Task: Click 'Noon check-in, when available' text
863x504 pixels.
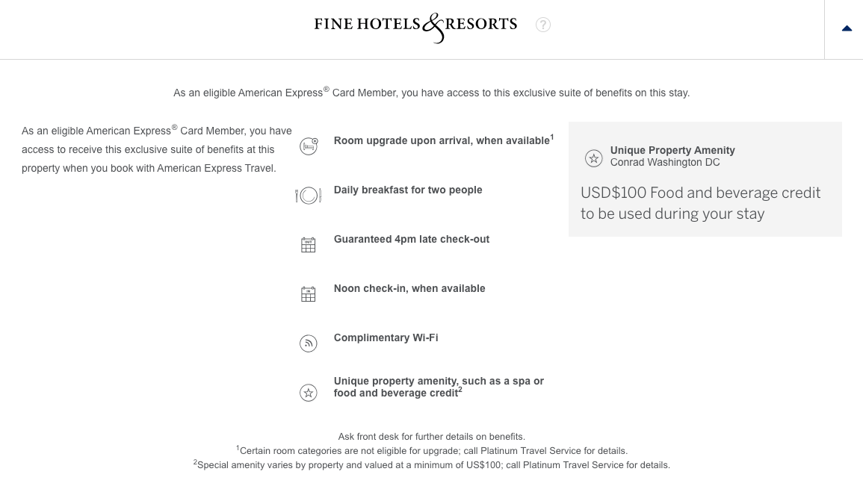Action: coord(409,288)
